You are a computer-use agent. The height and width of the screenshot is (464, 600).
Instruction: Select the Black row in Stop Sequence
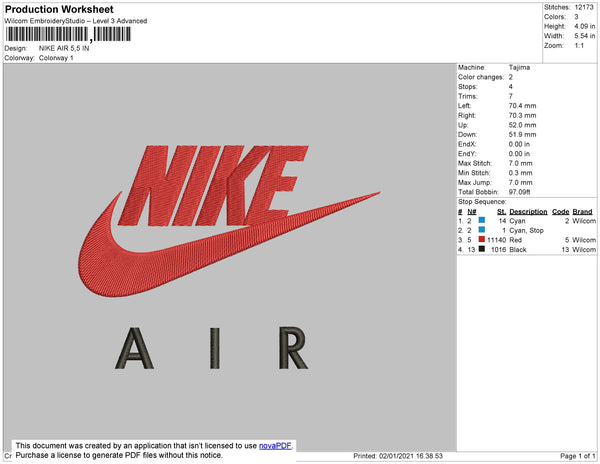(519, 249)
